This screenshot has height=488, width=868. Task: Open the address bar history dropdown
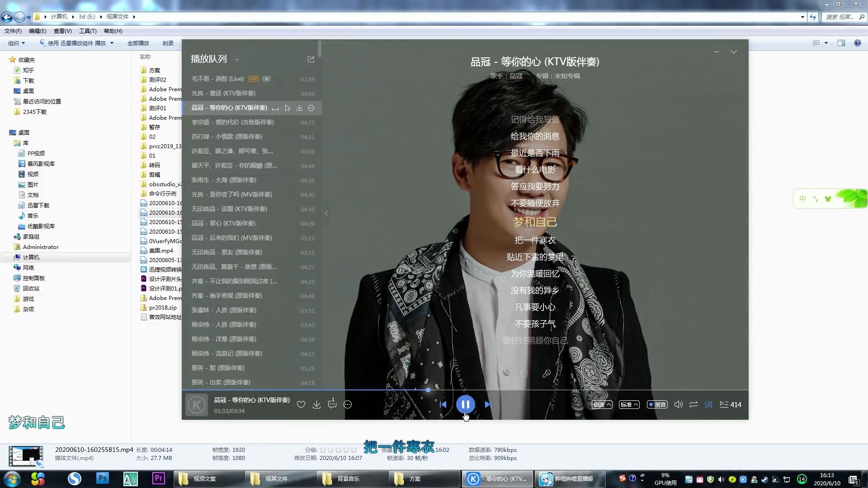tap(802, 17)
